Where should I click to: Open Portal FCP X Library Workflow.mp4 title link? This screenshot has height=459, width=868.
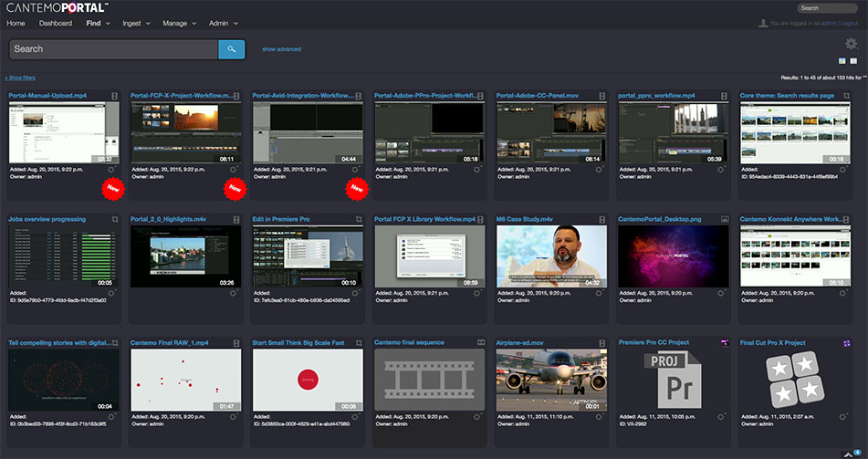click(424, 219)
